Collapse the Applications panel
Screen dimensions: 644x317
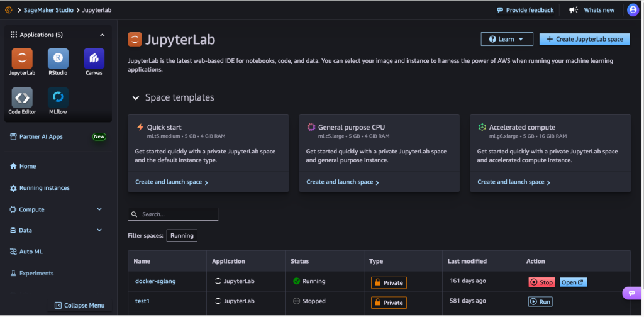coord(103,35)
